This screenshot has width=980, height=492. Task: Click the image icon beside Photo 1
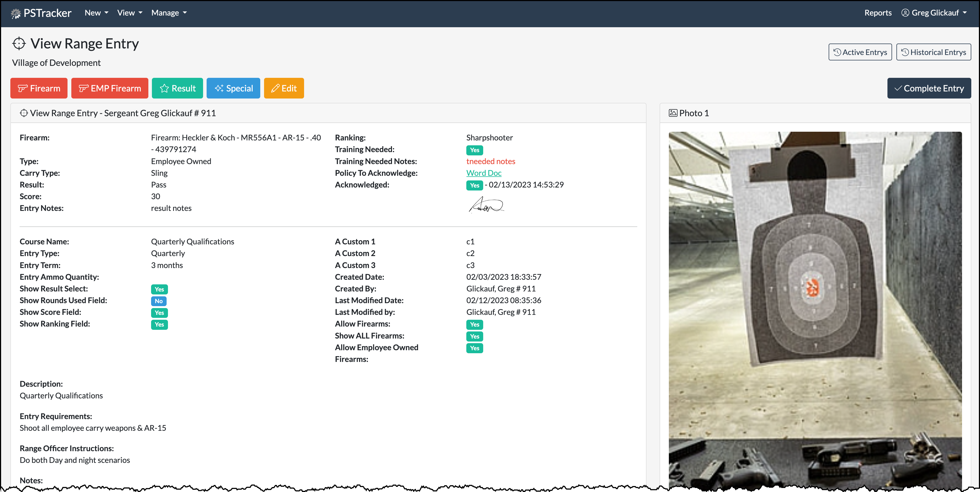pos(673,113)
